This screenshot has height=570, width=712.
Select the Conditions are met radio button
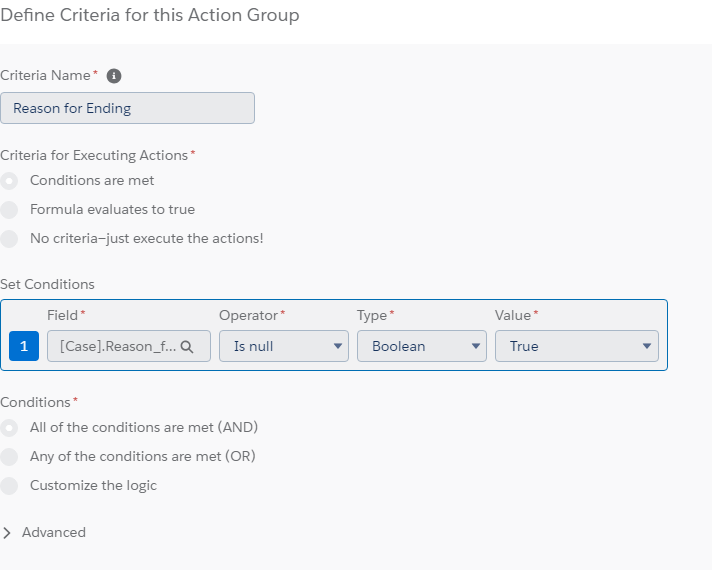[10, 181]
